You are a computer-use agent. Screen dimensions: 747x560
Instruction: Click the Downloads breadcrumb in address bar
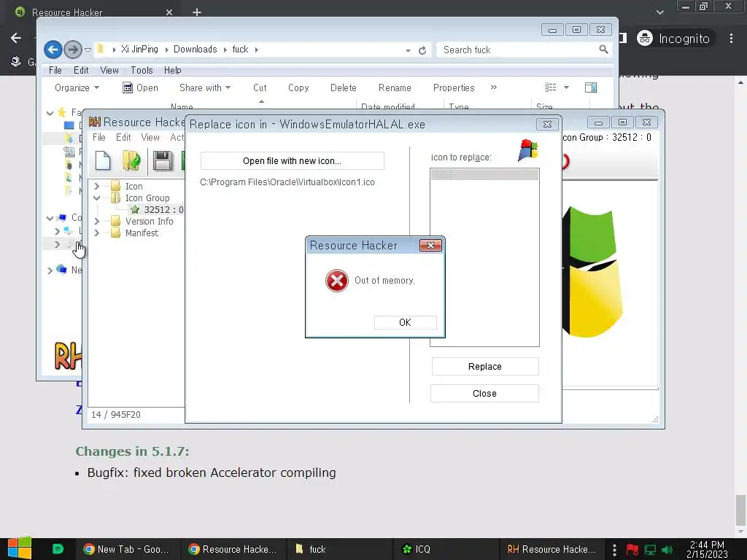[x=195, y=49]
